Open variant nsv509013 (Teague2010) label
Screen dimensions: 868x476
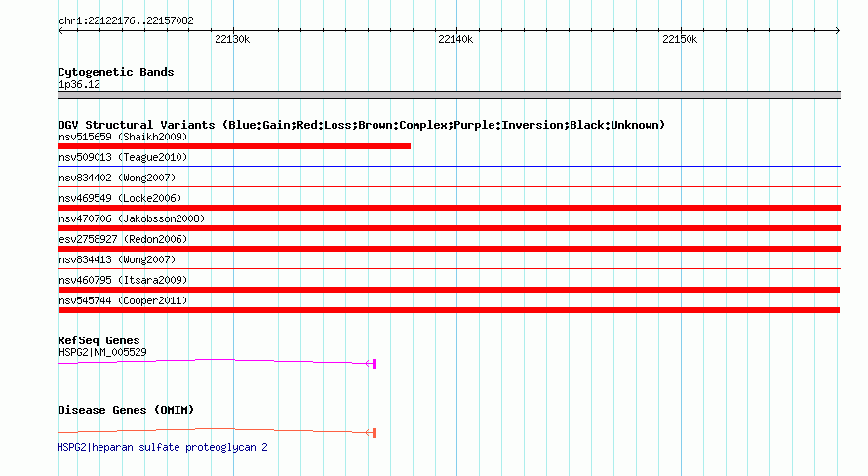coord(123,157)
